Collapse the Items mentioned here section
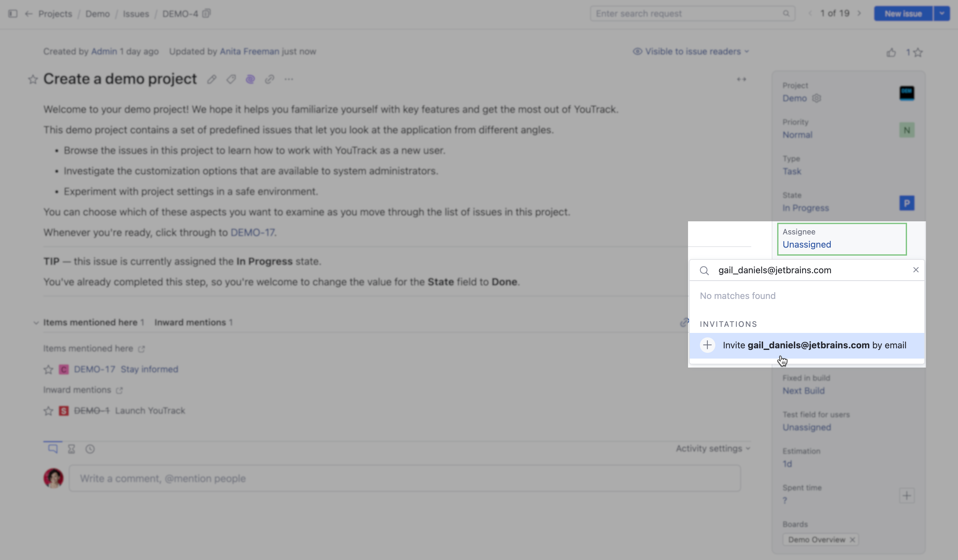This screenshot has width=958, height=560. [36, 323]
